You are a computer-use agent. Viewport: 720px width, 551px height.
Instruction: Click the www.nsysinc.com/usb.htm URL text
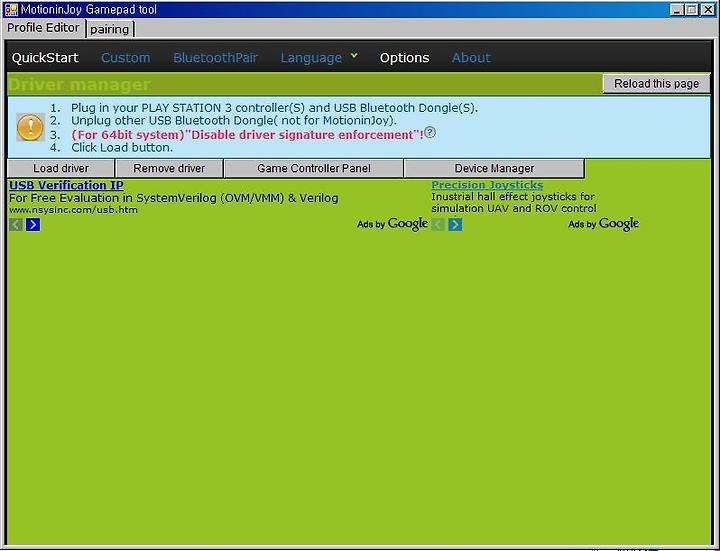pyautogui.click(x=73, y=210)
